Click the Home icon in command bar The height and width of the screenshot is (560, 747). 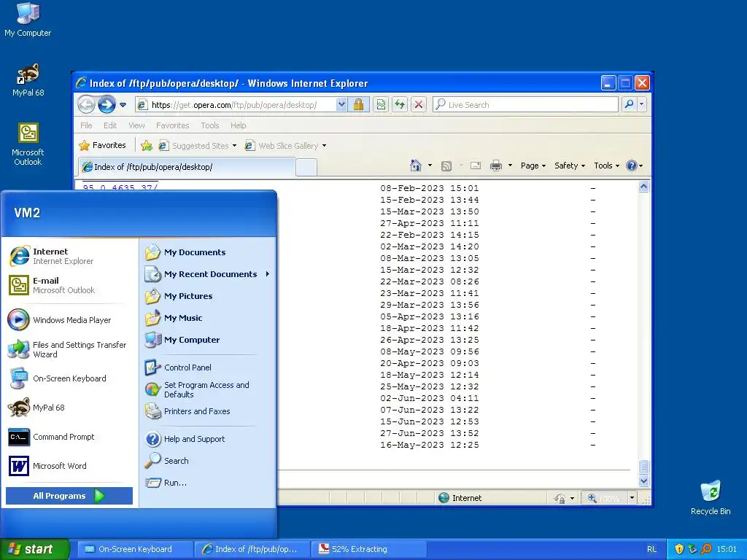[415, 166]
